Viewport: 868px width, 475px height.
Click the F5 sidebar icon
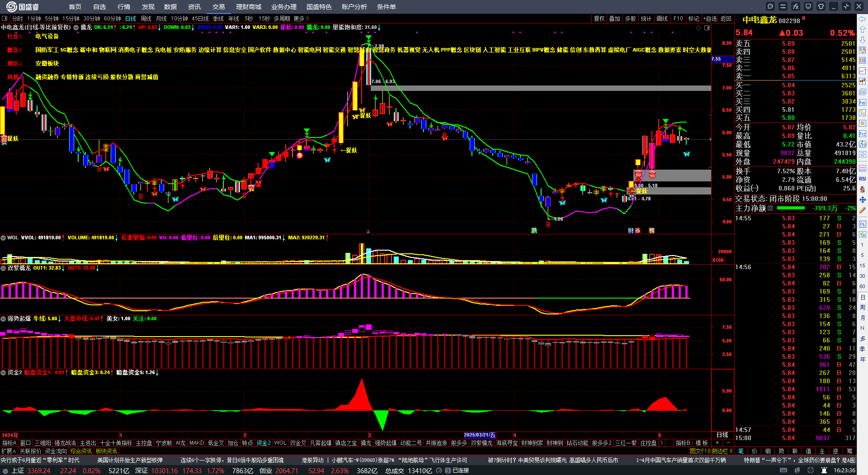pos(863,224)
